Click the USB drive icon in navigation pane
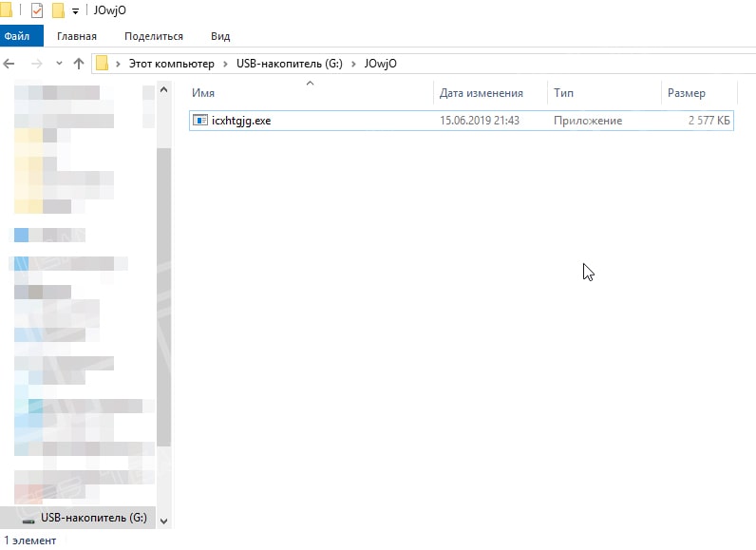 click(28, 521)
